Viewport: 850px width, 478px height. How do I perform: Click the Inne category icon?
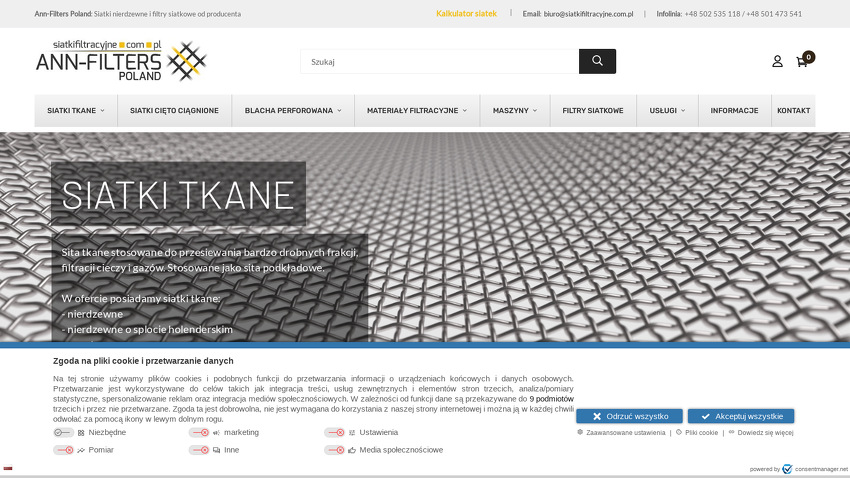pyautogui.click(x=216, y=450)
